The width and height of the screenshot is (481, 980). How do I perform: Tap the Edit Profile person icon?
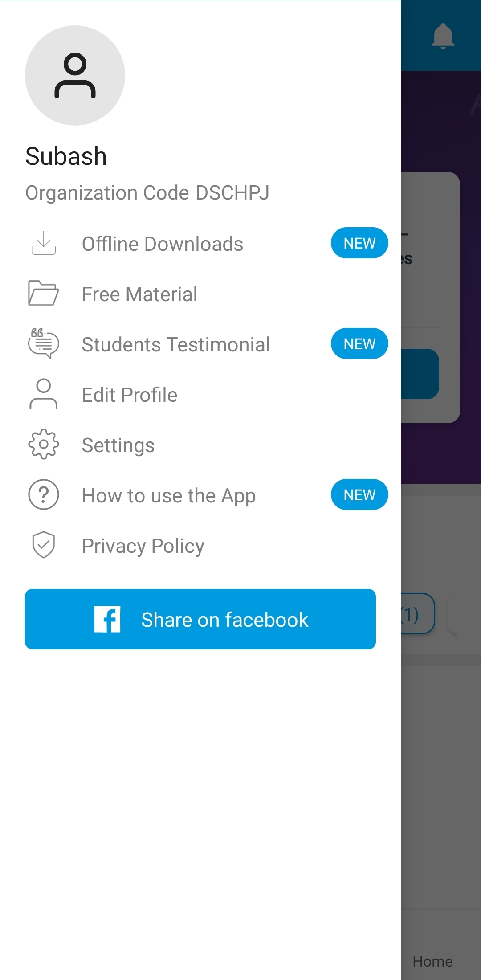coord(43,394)
